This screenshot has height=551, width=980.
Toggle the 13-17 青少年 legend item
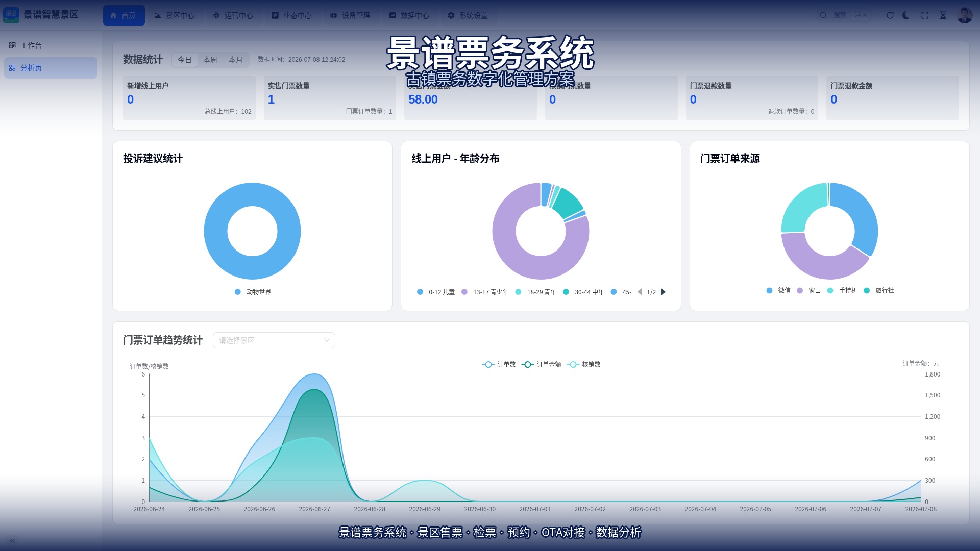tap(485, 292)
